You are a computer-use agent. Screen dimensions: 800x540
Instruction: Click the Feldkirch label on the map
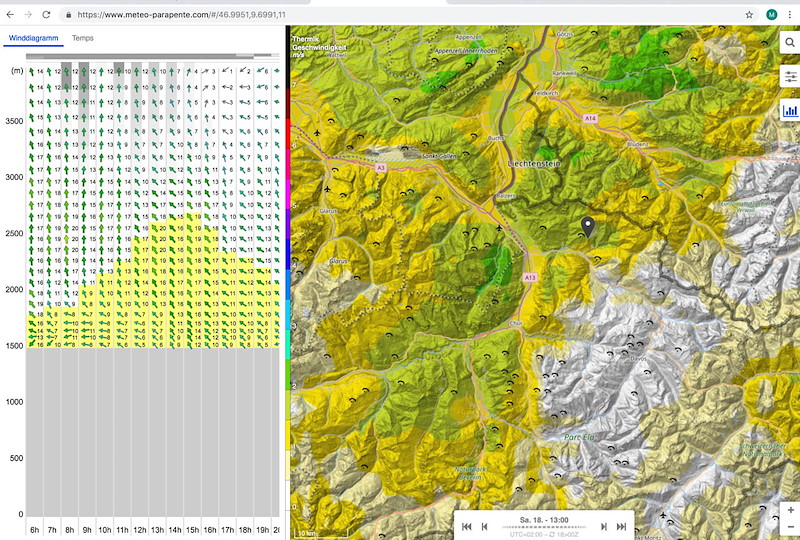[x=546, y=93]
